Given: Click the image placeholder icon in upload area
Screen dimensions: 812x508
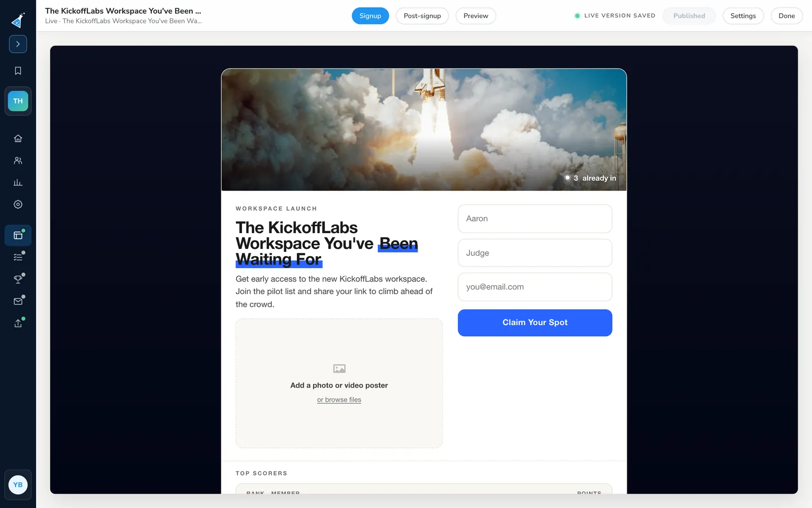Looking at the screenshot, I should pyautogui.click(x=339, y=368).
